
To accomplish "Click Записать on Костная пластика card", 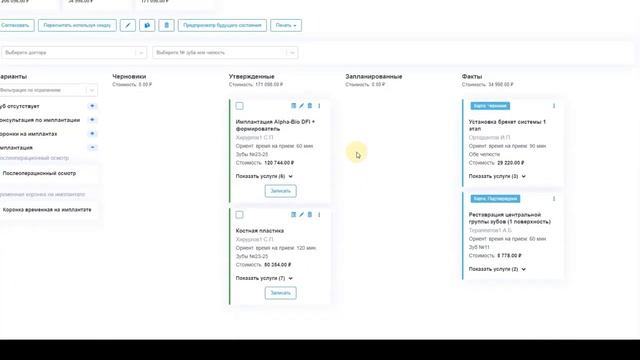I will 280,293.
